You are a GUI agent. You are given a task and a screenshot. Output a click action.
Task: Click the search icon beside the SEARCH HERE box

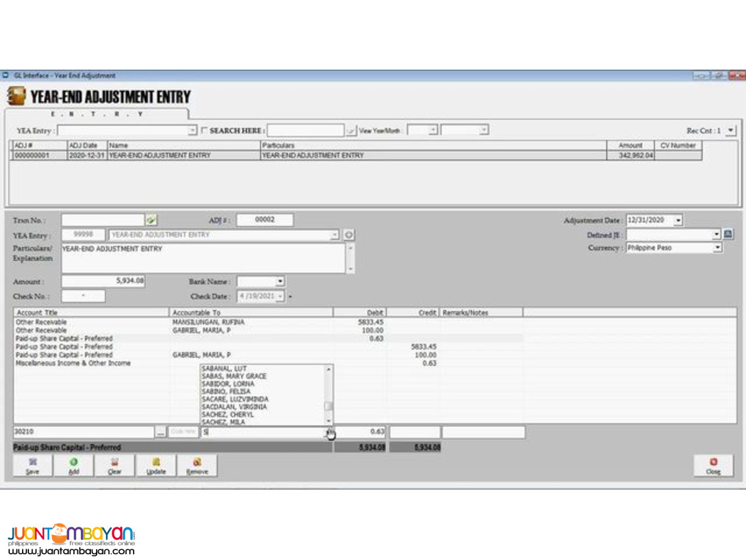coord(350,131)
